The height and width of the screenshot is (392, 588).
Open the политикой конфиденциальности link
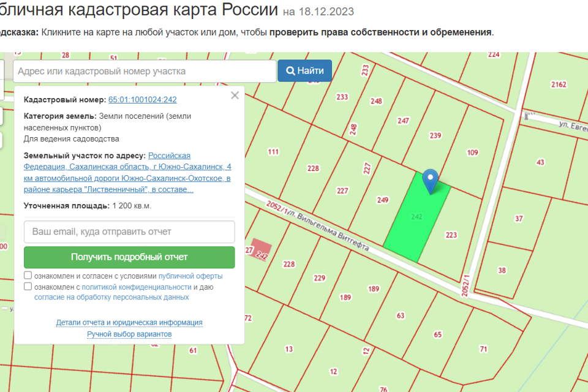137,287
